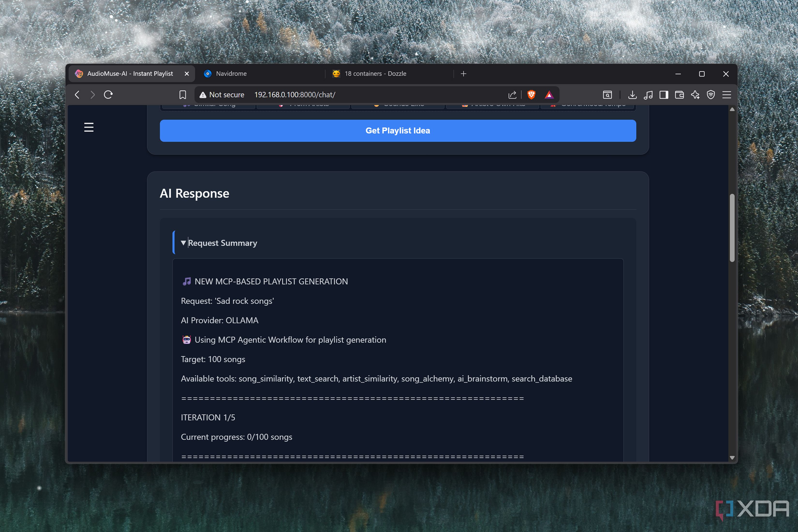This screenshot has width=798, height=532.
Task: Open the Brave Wallet icon
Action: (x=679, y=95)
